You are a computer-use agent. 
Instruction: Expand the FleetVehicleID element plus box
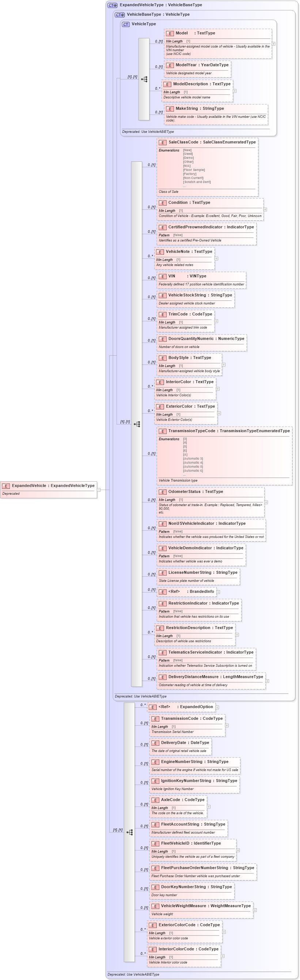238,850
